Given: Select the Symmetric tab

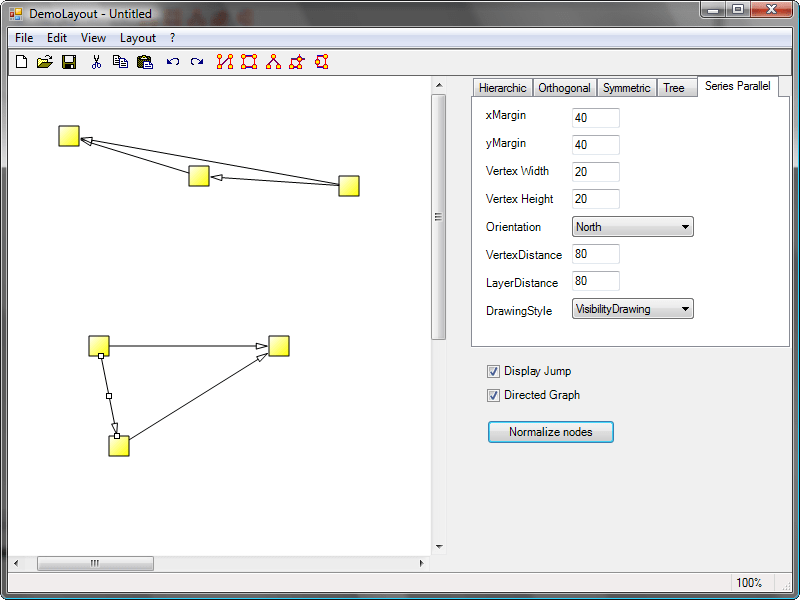Looking at the screenshot, I should [626, 88].
